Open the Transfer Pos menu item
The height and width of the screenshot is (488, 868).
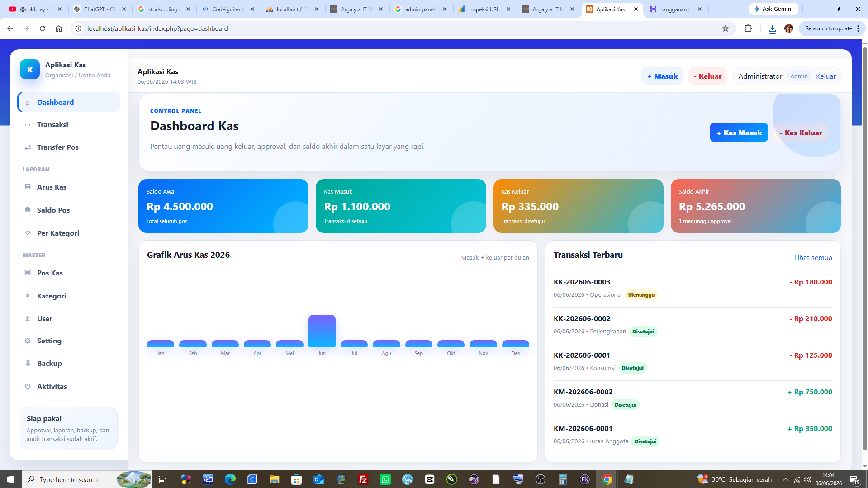pos(69,147)
